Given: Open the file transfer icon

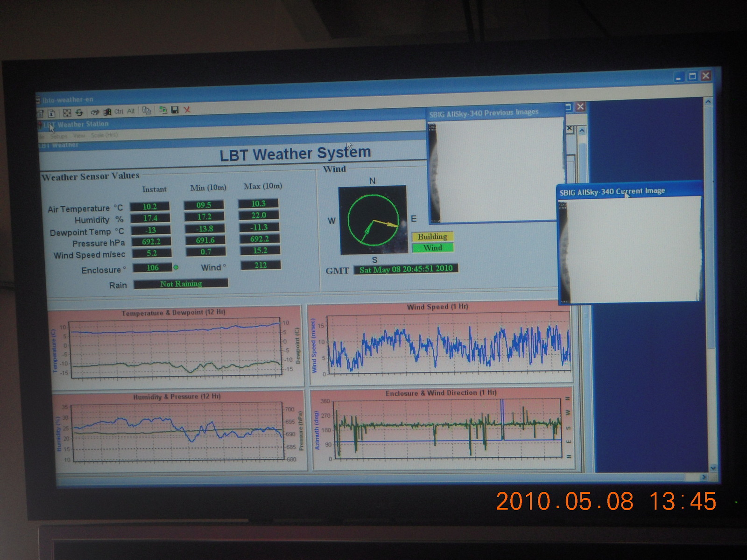Looking at the screenshot, I should (x=147, y=111).
